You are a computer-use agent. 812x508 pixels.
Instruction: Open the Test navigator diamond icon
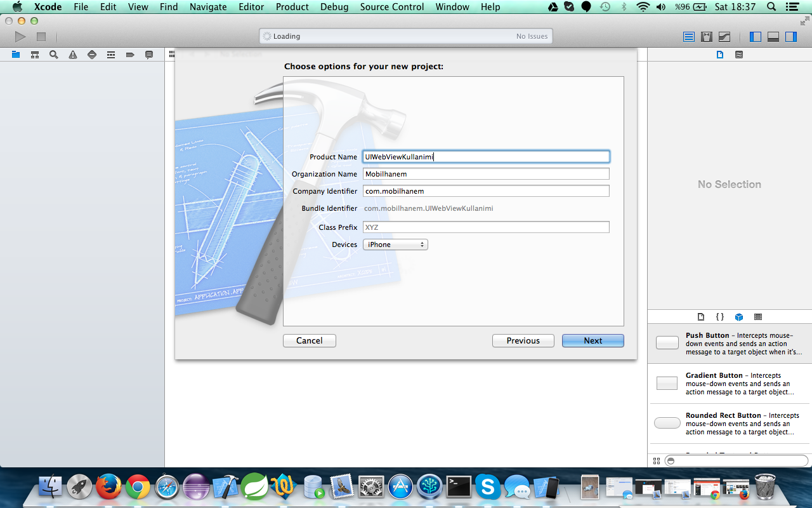pos(92,55)
